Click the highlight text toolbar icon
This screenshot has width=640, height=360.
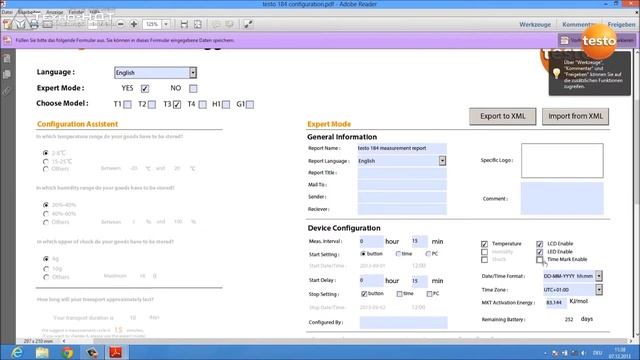tap(229, 24)
